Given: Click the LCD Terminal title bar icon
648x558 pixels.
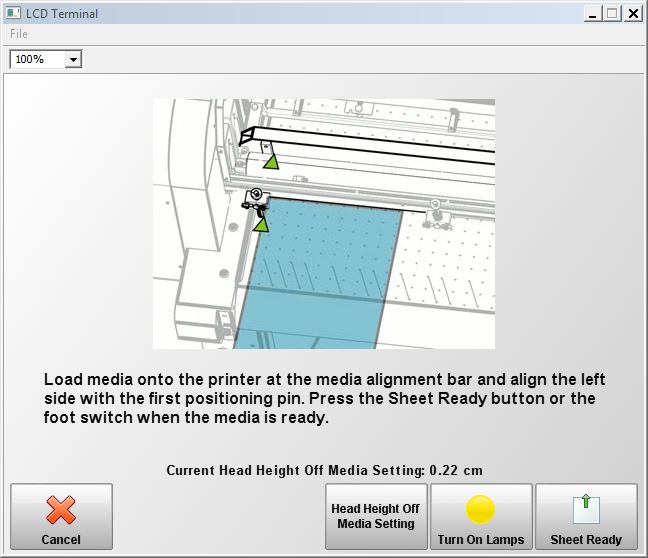Looking at the screenshot, I should pyautogui.click(x=13, y=13).
